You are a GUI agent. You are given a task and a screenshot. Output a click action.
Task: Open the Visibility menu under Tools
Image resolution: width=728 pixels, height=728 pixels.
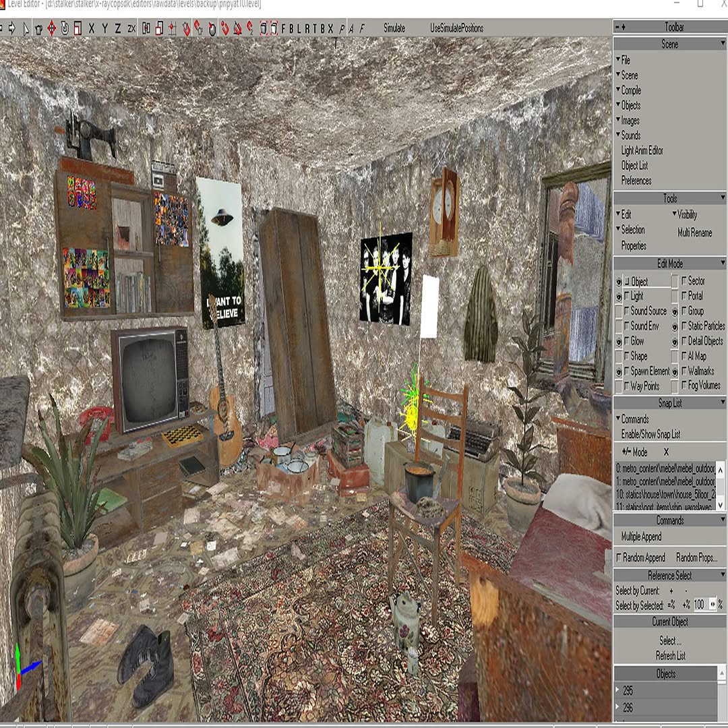(686, 214)
